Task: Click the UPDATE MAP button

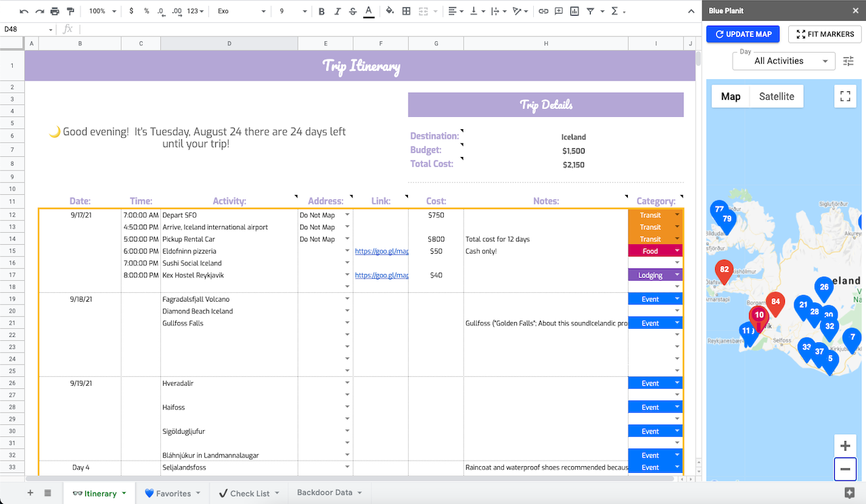Action: (742, 34)
